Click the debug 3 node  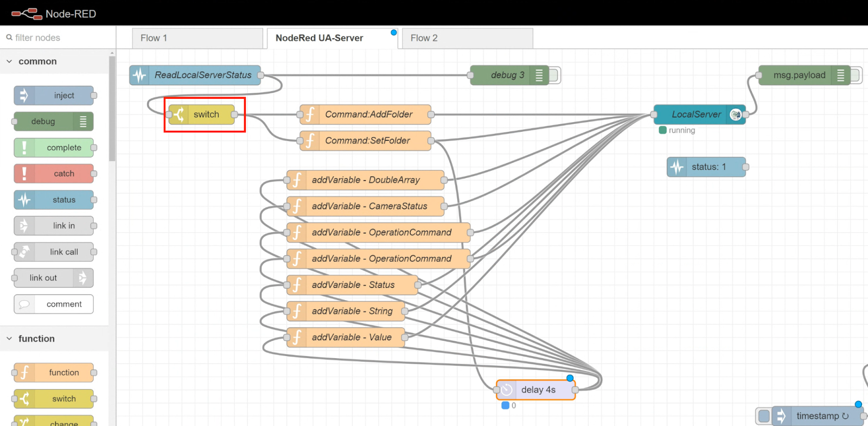(510, 75)
